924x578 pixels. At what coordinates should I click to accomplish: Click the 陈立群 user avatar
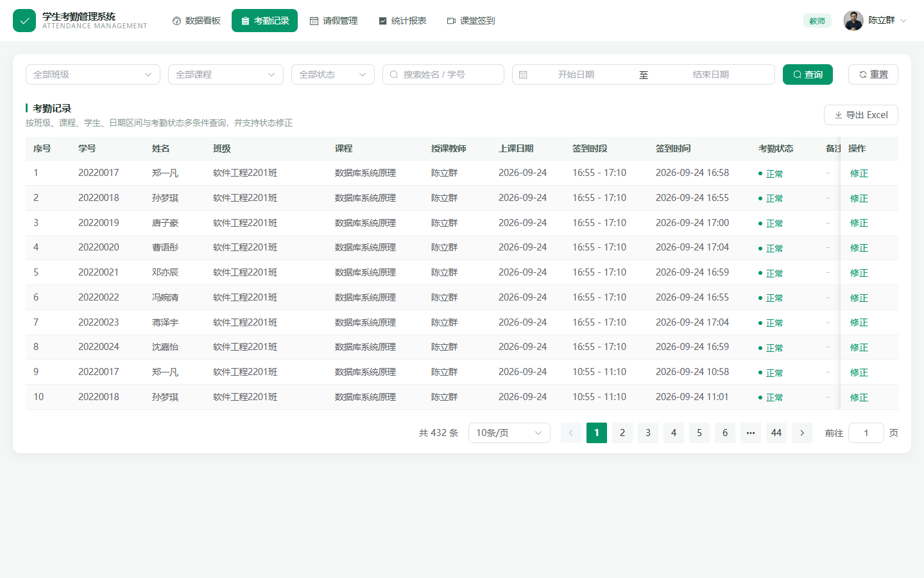(x=853, y=21)
